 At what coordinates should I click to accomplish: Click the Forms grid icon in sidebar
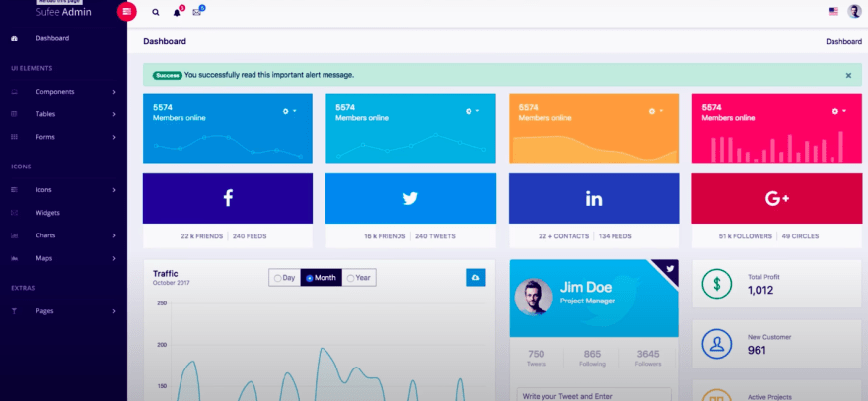pos(15,137)
